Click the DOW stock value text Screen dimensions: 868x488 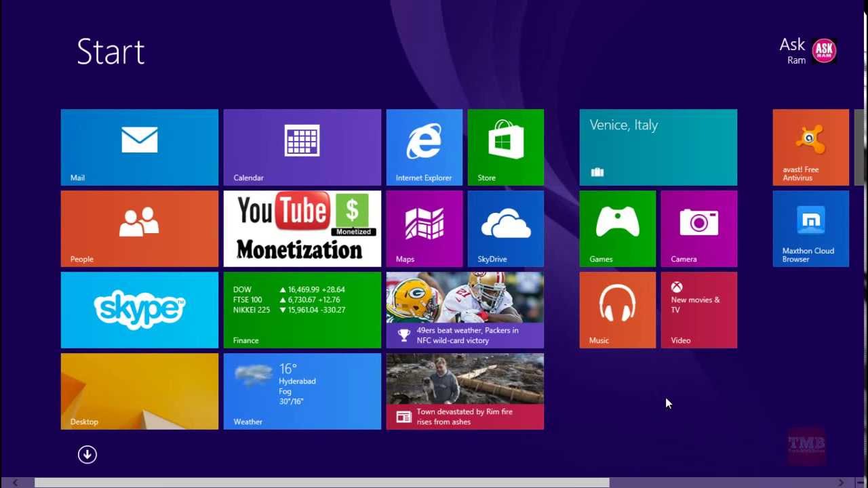pos(317,289)
